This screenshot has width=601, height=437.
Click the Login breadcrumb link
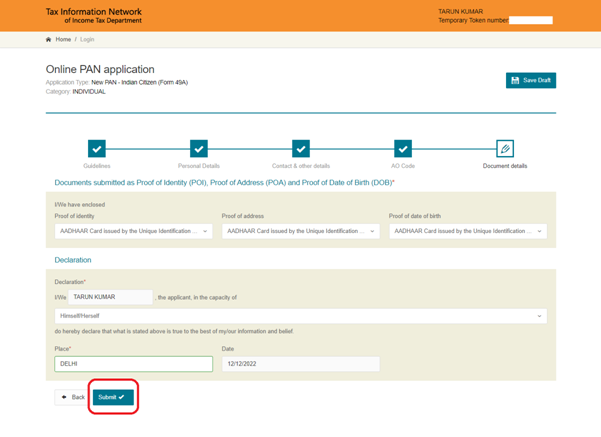pos(87,40)
